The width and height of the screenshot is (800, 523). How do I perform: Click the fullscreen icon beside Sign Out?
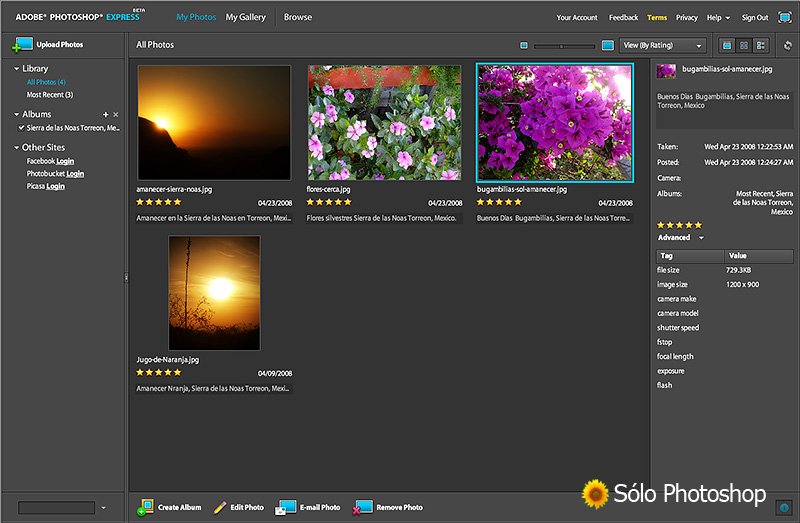coord(784,17)
